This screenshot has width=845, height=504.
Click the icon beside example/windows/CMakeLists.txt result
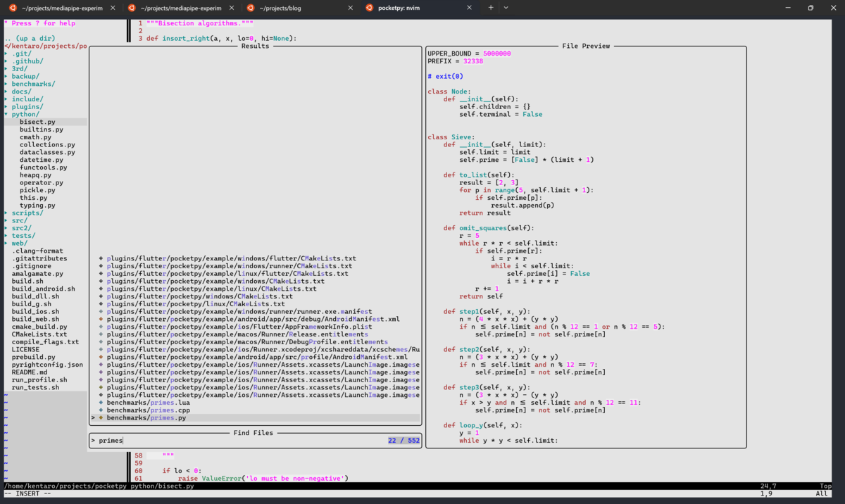pos(101,281)
